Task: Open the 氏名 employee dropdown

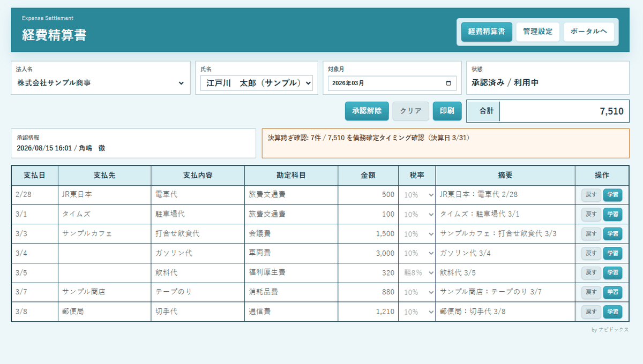Action: [257, 83]
